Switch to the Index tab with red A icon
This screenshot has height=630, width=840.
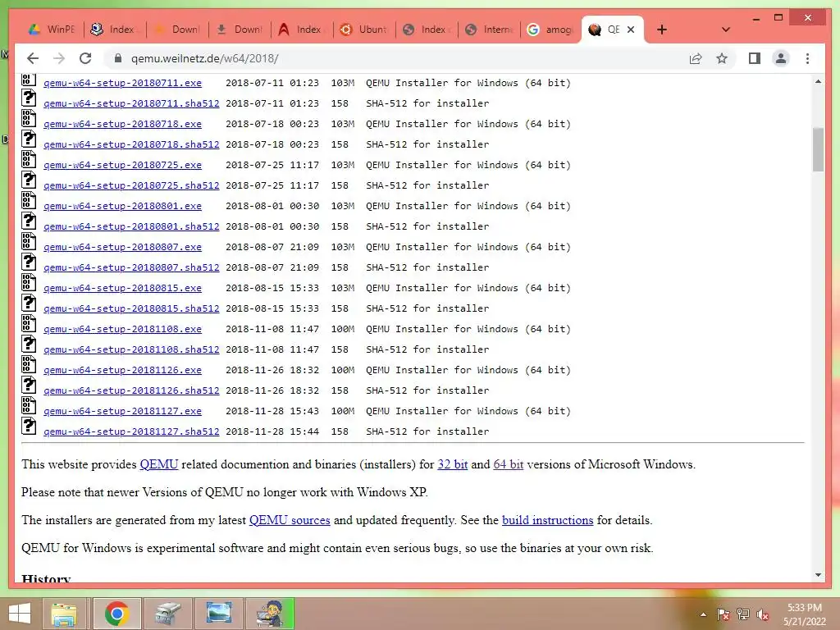coord(302,30)
